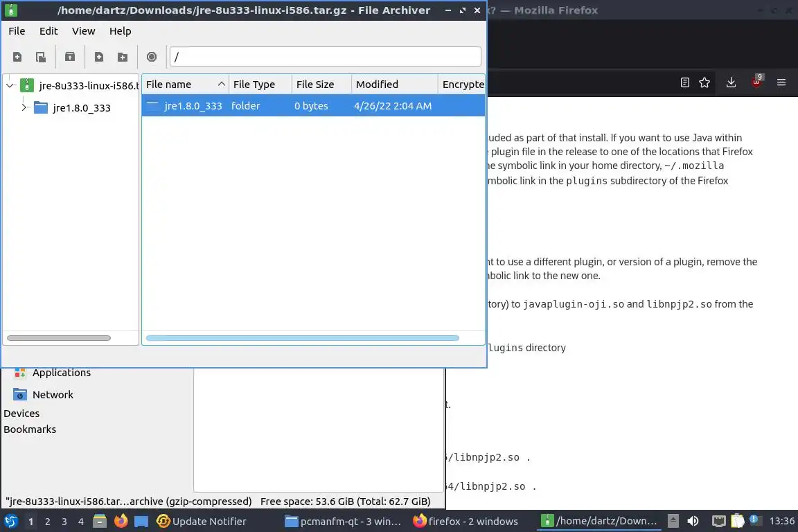Sort by the File Size column header
The height and width of the screenshot is (532, 798).
pyautogui.click(x=321, y=85)
